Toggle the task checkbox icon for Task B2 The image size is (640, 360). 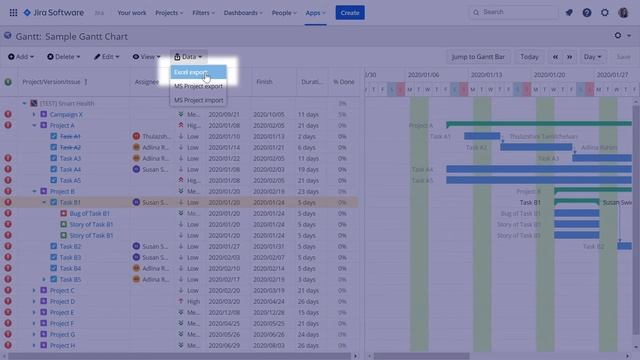click(53, 246)
